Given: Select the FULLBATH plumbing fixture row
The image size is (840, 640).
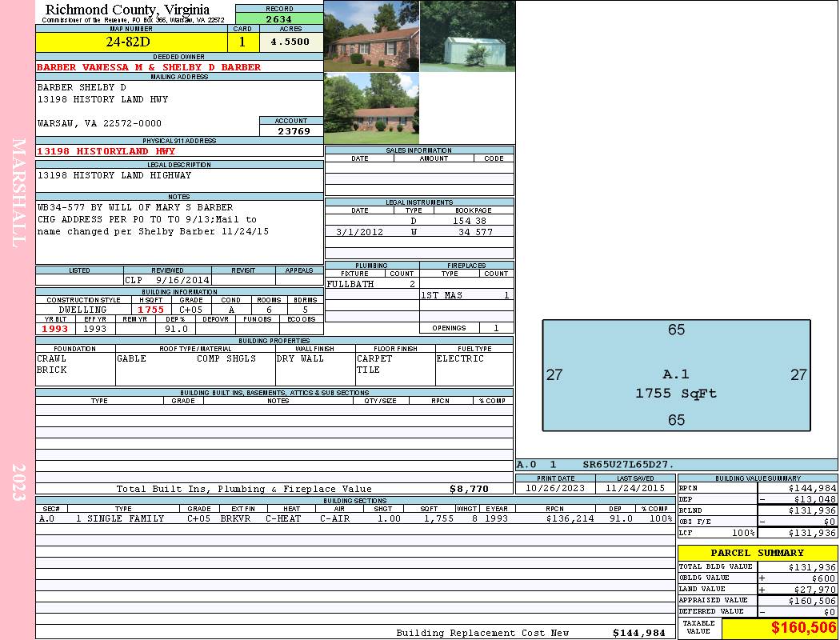Looking at the screenshot, I should 372,284.
